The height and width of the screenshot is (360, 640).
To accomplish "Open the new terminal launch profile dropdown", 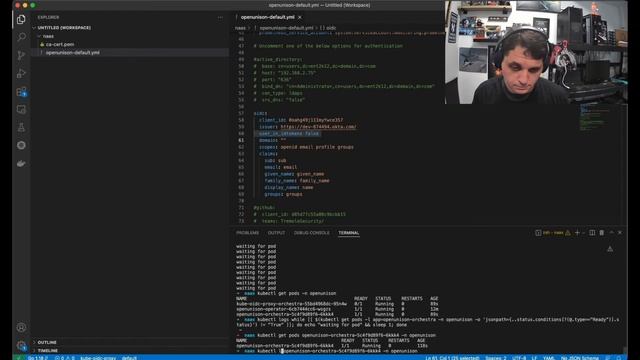I will (583, 233).
